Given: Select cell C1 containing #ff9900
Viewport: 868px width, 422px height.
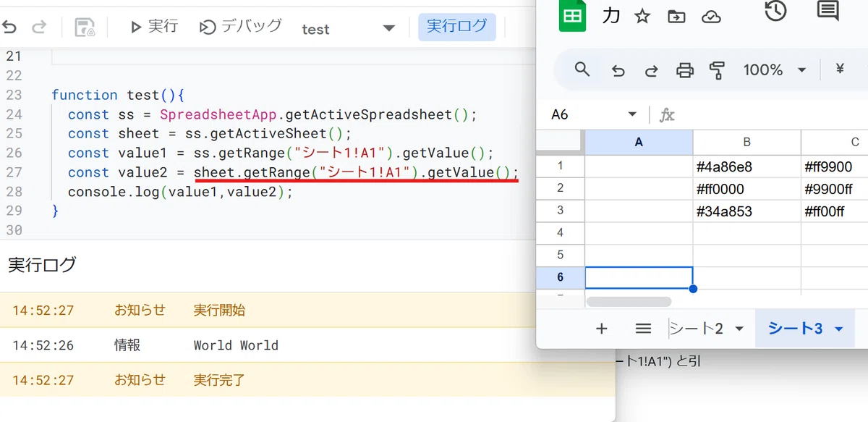Looking at the screenshot, I should (835, 166).
